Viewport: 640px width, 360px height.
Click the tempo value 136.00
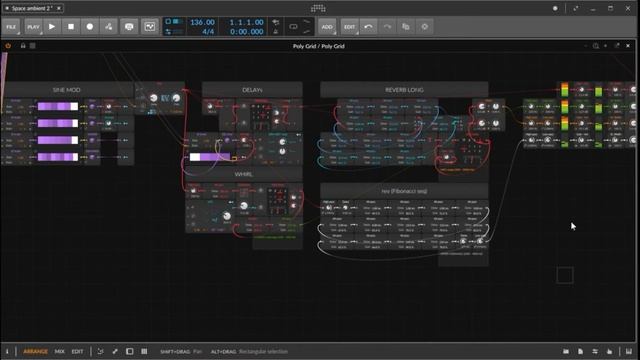[x=202, y=22]
